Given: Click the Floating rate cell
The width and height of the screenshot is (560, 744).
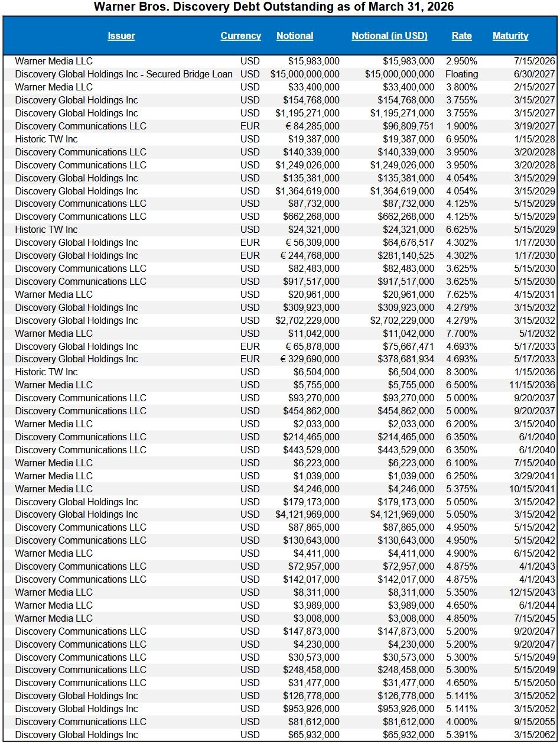Looking at the screenshot, I should [462, 74].
